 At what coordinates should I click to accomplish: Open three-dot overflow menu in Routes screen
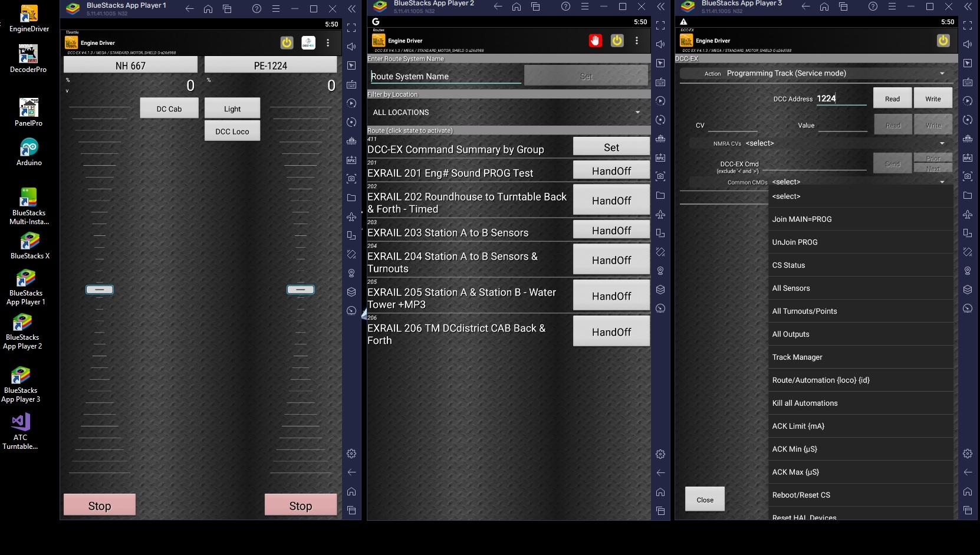[636, 41]
